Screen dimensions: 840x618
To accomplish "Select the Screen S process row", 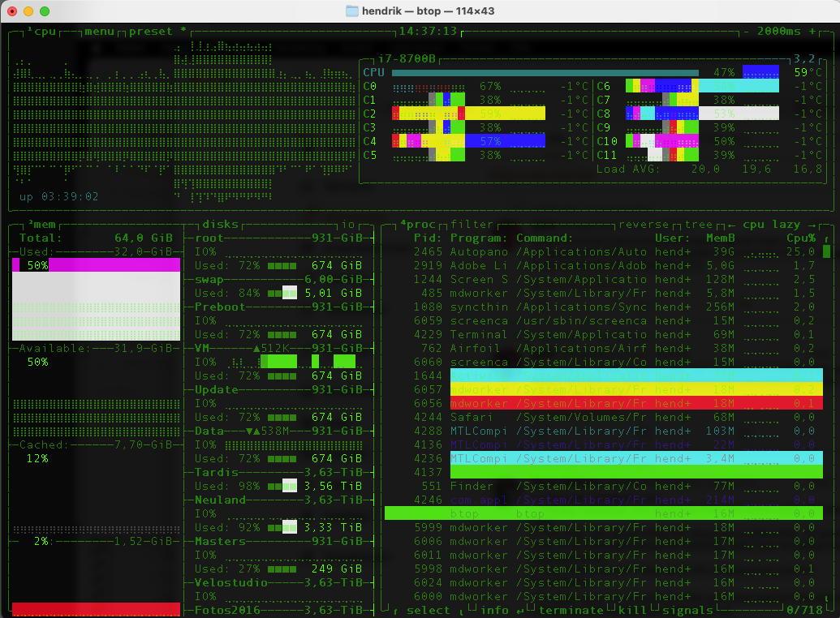I will (604, 280).
